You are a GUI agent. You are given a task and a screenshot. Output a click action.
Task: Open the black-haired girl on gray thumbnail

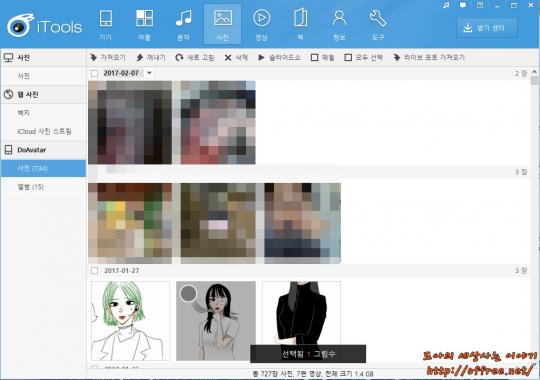(216, 321)
